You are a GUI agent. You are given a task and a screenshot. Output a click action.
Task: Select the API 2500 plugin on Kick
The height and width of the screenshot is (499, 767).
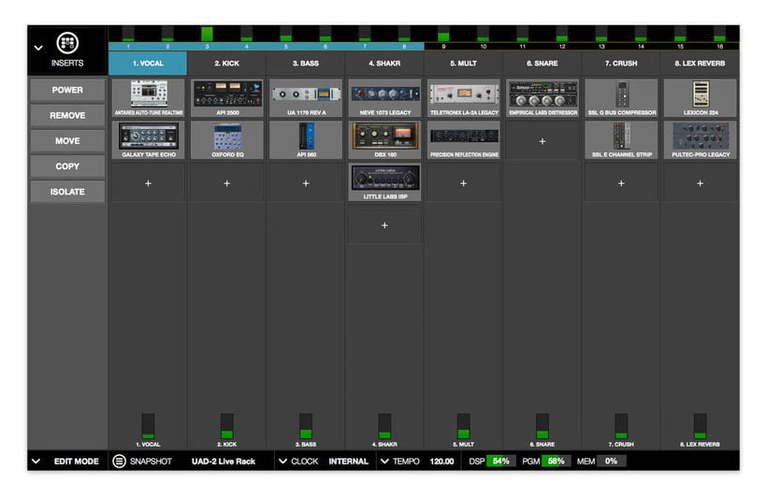[x=227, y=98]
